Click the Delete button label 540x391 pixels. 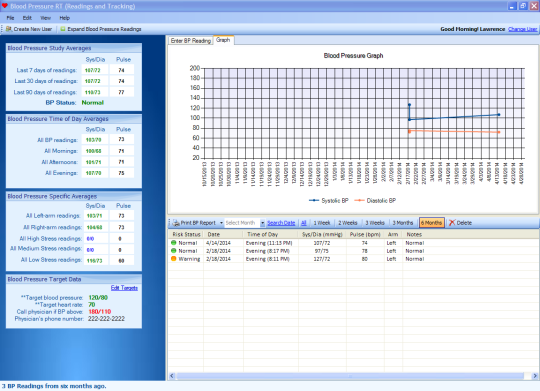(464, 223)
